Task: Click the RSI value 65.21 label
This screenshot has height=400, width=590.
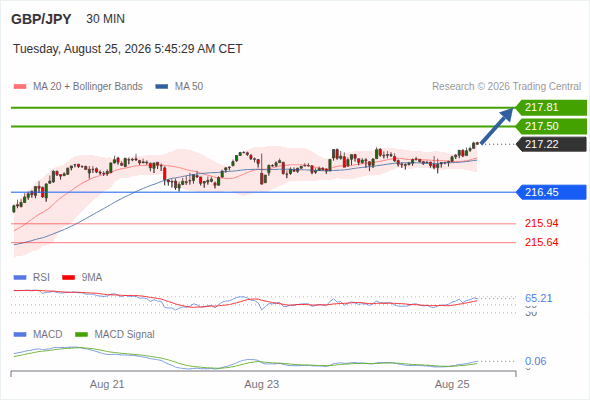Action: coord(538,298)
